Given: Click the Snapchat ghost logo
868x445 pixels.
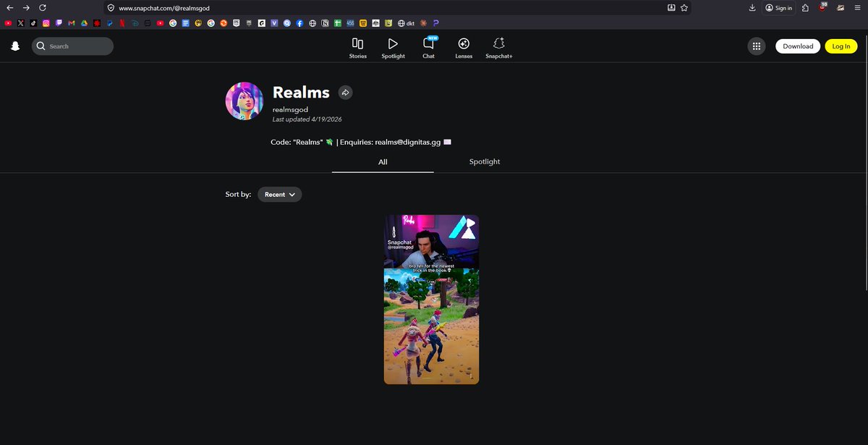Looking at the screenshot, I should pos(15,46).
